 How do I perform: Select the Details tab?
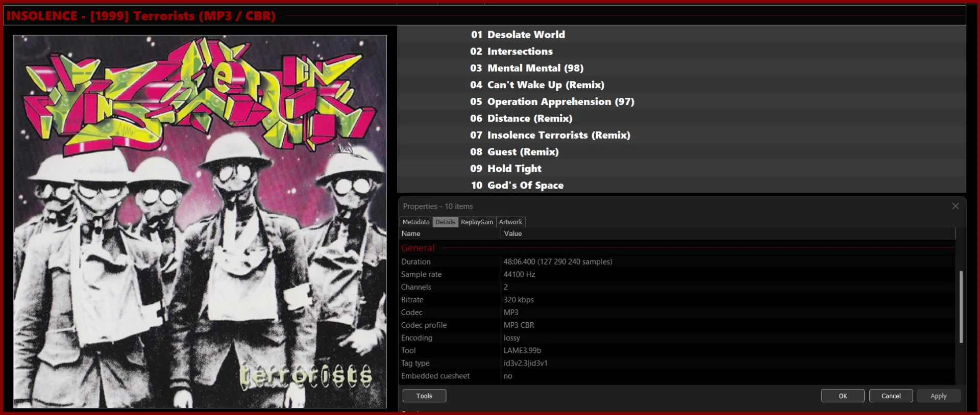(x=445, y=222)
